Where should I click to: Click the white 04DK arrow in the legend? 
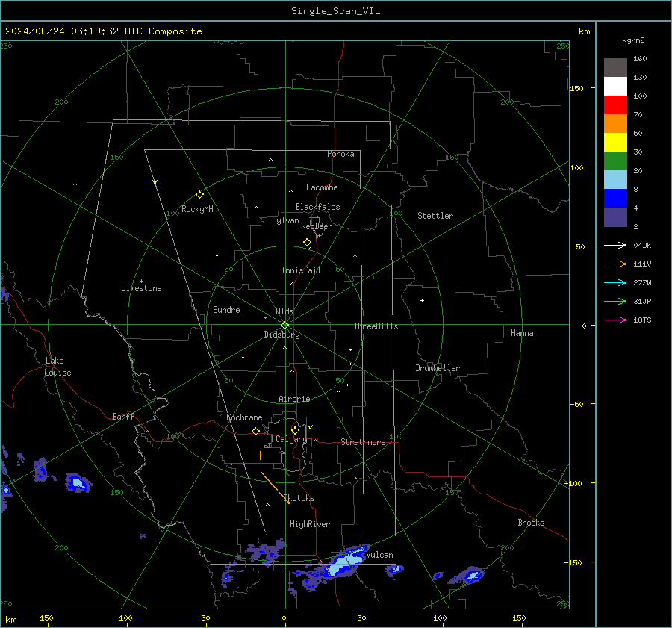pos(615,245)
